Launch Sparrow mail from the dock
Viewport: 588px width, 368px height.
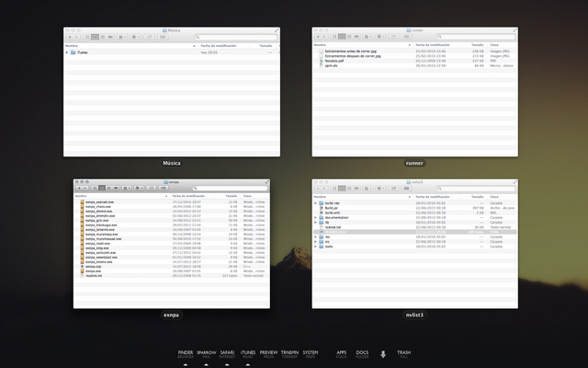[x=206, y=353]
